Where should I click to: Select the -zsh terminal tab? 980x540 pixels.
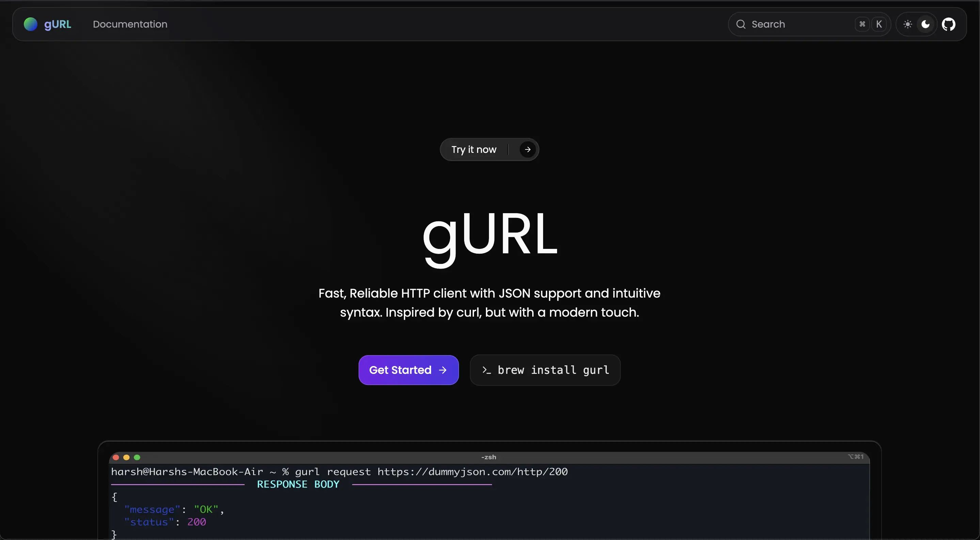coord(489,457)
